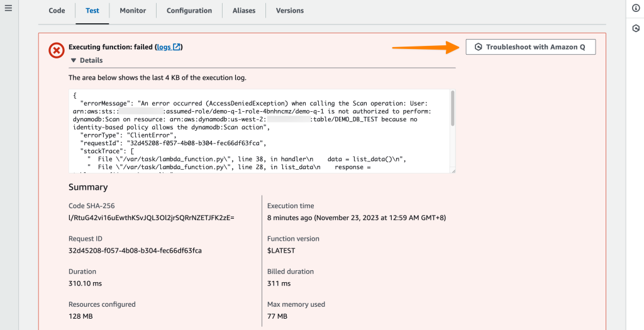Click the "requestId" line in the log
Viewport: 644px width, 330px height.
[x=174, y=143]
